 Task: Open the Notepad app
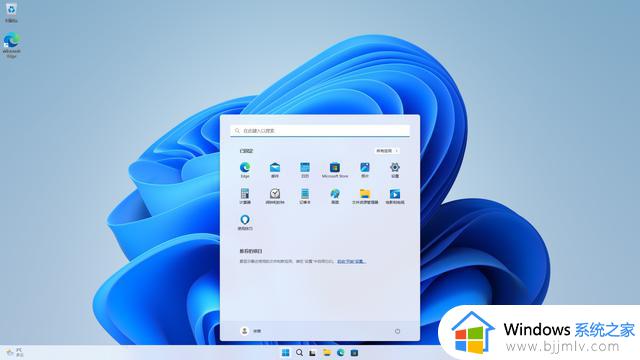[x=305, y=196]
